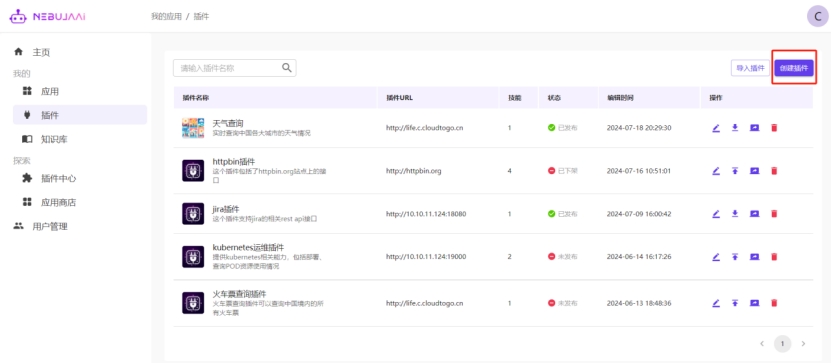Click the up-arrow publish icon for httpbin插件

point(735,171)
